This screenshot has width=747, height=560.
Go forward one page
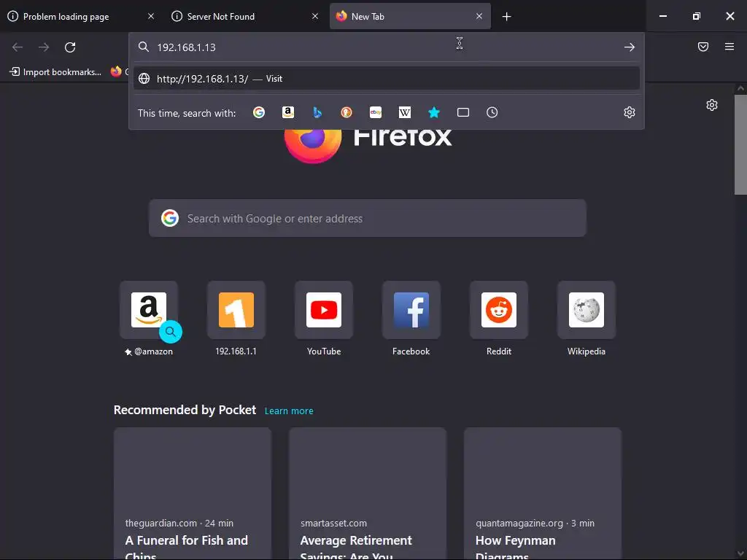(x=44, y=47)
